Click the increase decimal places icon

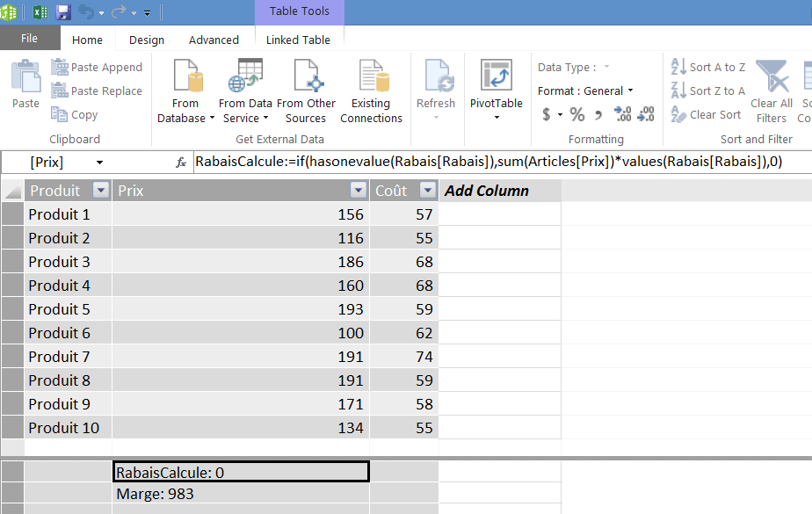(622, 114)
